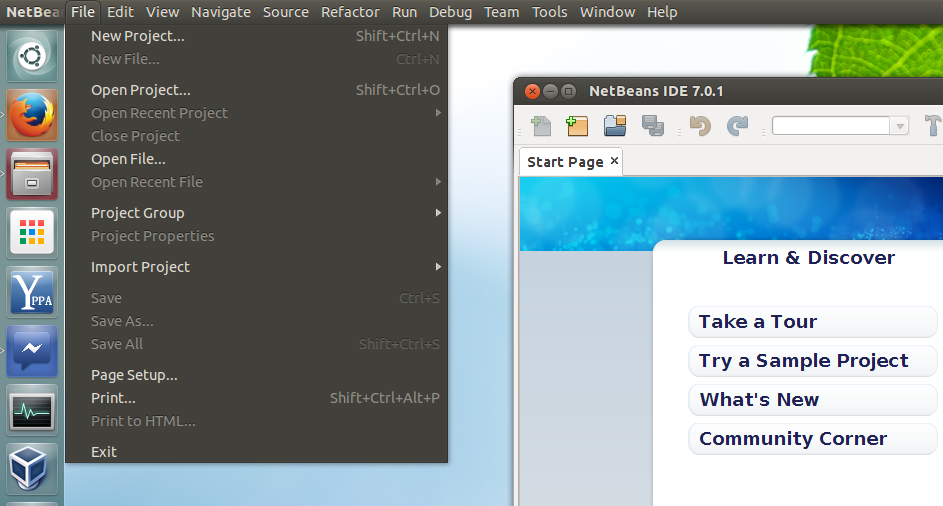The image size is (943, 506).
Task: Open the Help menu
Action: tap(662, 12)
